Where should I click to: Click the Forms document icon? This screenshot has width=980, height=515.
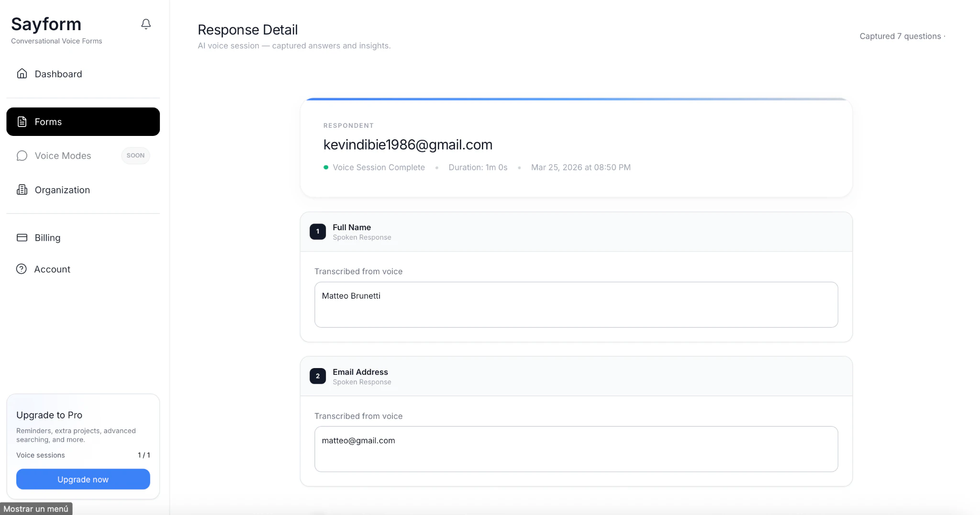point(22,122)
